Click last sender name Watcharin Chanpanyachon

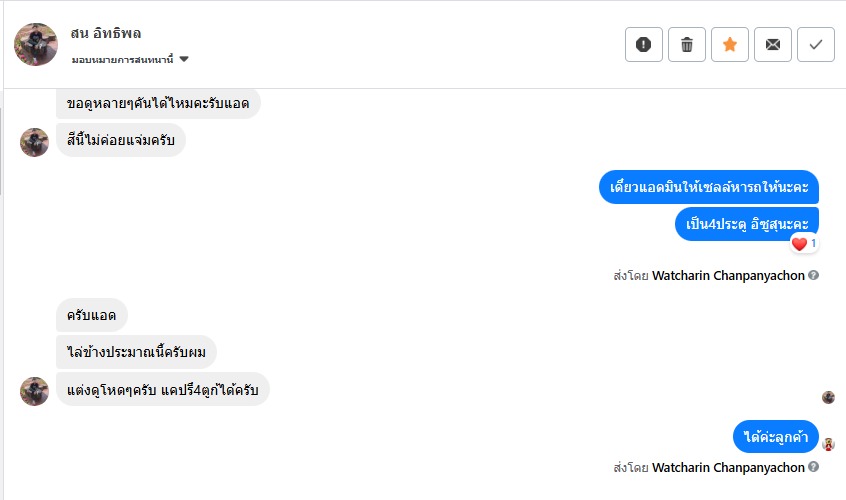click(x=728, y=467)
